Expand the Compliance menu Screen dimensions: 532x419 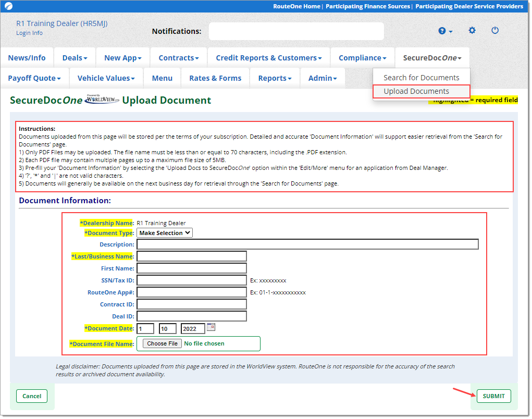(x=362, y=58)
